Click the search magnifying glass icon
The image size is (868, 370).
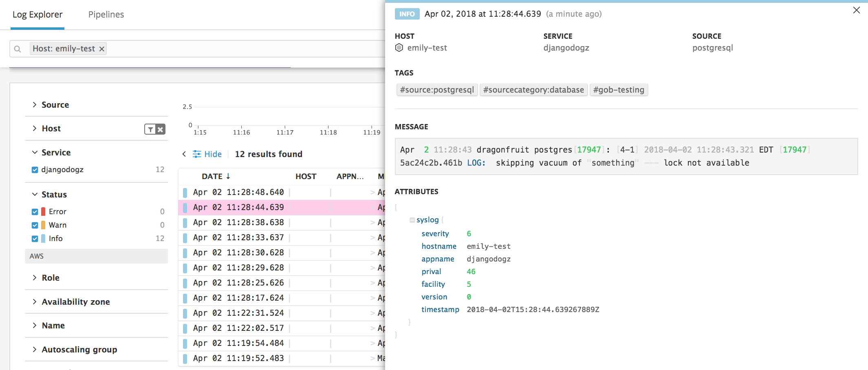tap(18, 49)
